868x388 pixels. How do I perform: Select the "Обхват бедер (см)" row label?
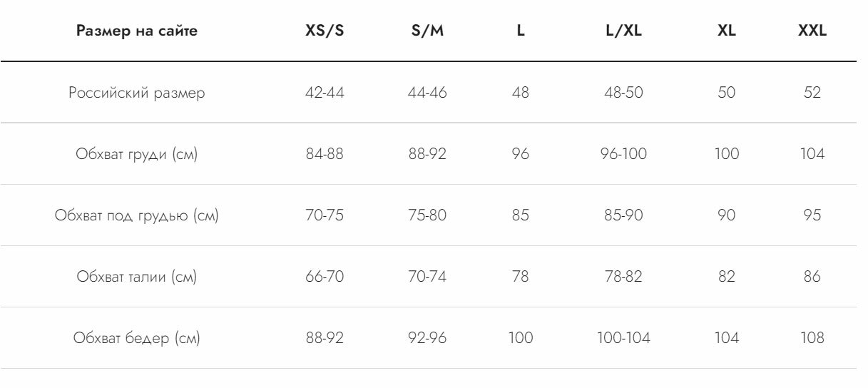[x=137, y=338]
